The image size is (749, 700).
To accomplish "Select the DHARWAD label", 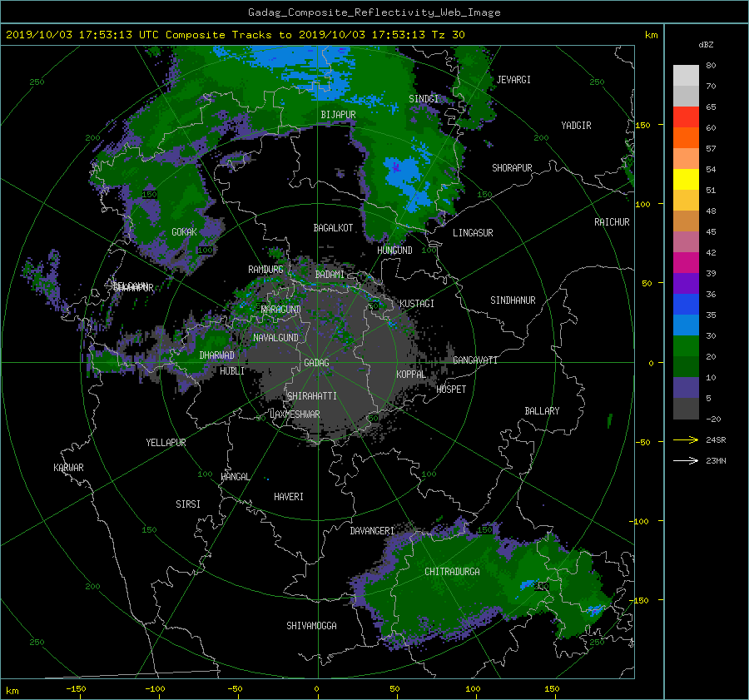I will [216, 355].
